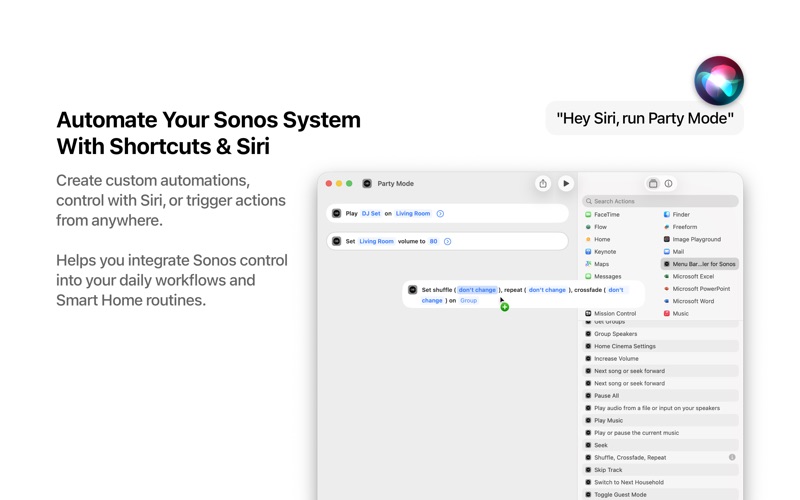Viewport: 800px width, 500px height.
Task: Add the Skip Track action
Action: pyautogui.click(x=661, y=470)
